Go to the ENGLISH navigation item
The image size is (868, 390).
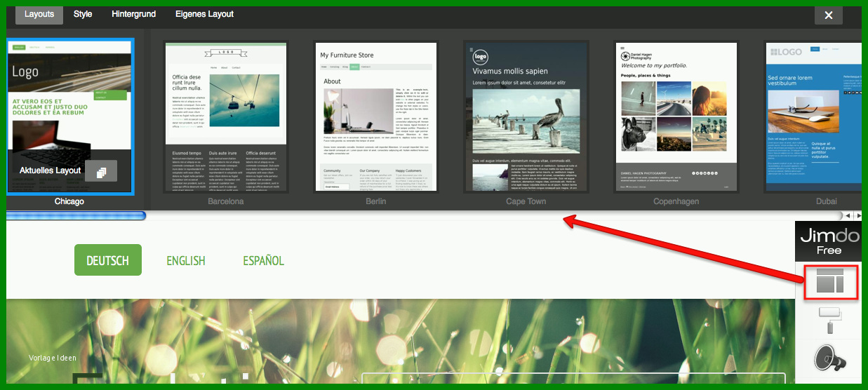tap(186, 261)
